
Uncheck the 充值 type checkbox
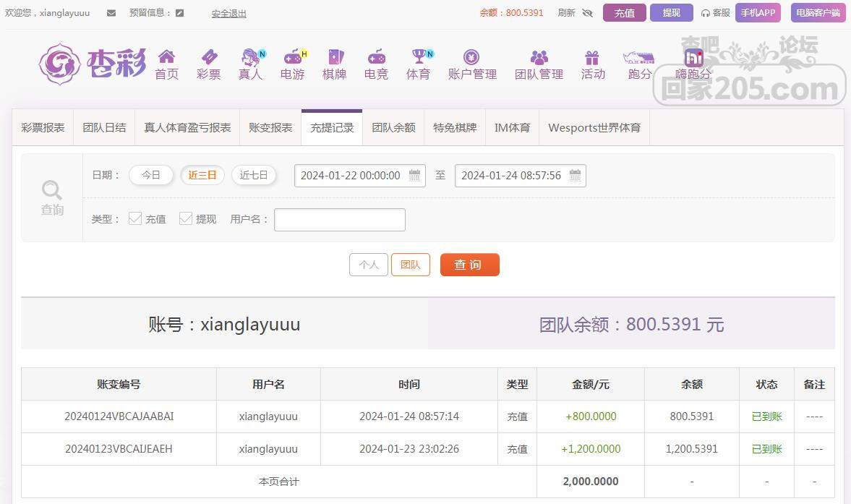pyautogui.click(x=135, y=218)
